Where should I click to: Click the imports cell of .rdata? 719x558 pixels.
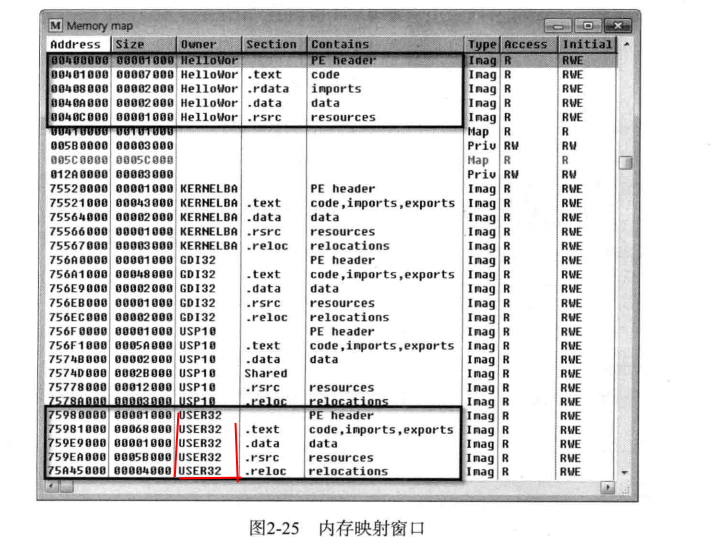tap(336, 89)
